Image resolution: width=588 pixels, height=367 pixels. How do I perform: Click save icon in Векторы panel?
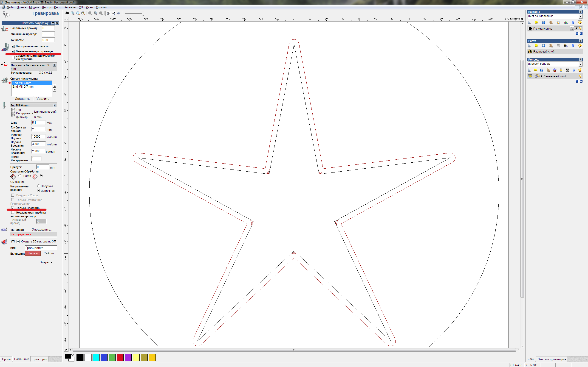(x=543, y=22)
